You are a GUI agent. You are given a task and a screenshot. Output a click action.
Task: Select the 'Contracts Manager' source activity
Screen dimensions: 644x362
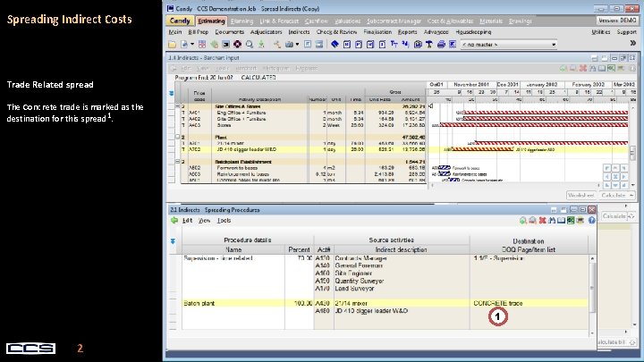tap(360, 258)
